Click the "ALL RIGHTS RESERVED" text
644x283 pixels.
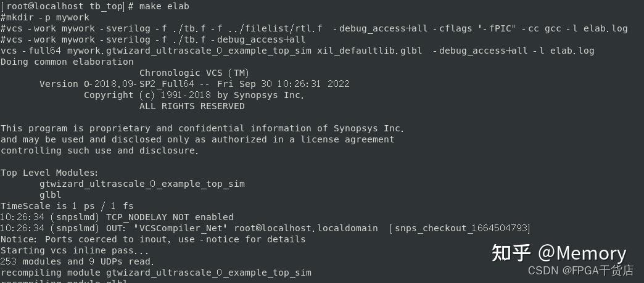(192, 106)
